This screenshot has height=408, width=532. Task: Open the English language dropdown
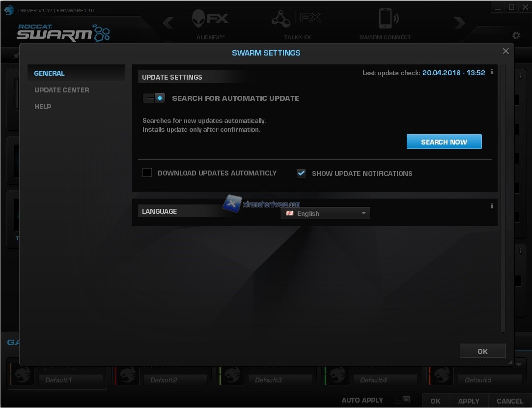tap(326, 213)
